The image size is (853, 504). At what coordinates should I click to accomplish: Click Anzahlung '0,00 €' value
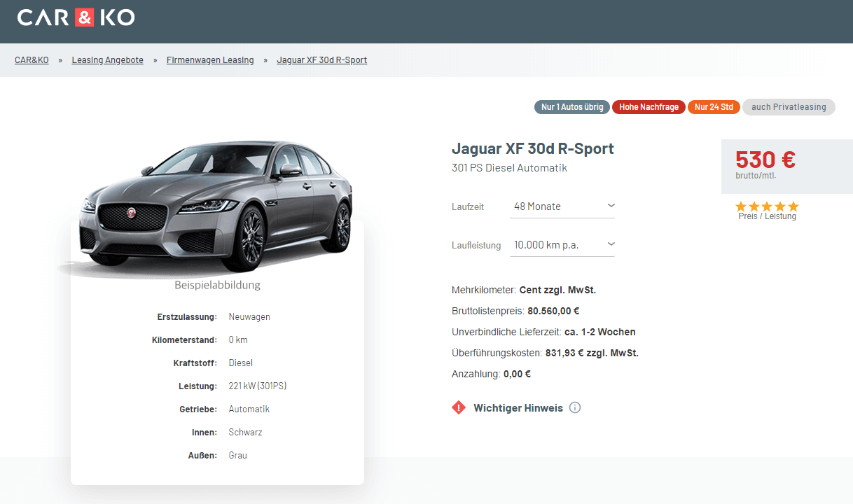[x=517, y=374]
